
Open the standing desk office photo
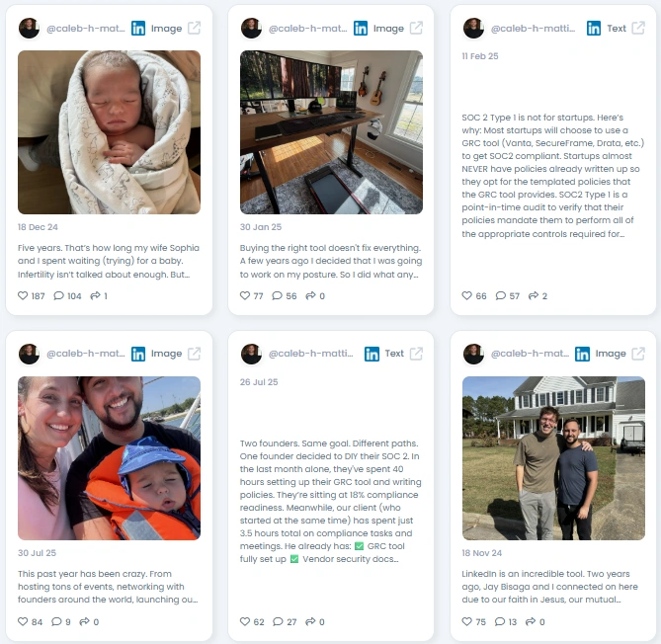pyautogui.click(x=331, y=132)
